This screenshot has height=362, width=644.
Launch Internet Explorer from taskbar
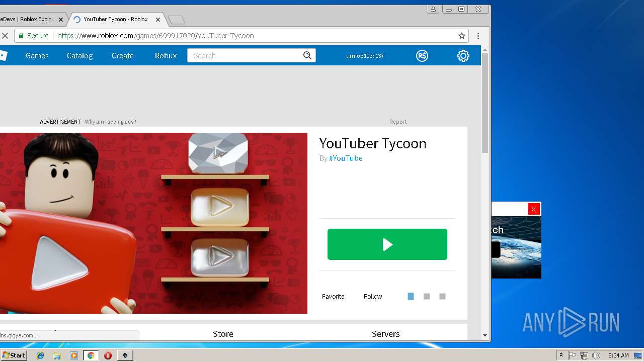click(x=40, y=355)
